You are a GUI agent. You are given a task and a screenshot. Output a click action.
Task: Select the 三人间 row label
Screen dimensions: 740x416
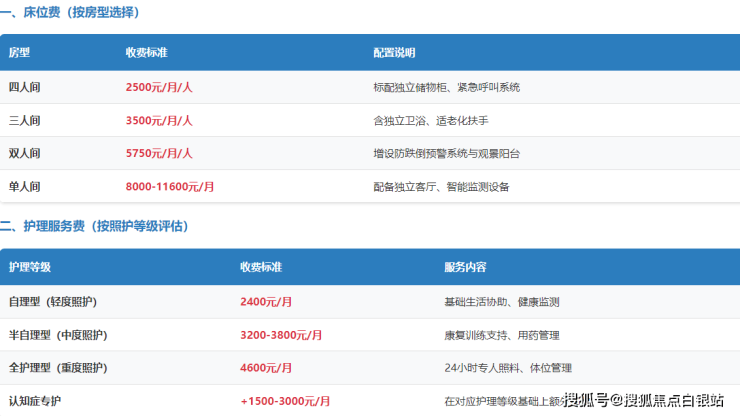24,120
